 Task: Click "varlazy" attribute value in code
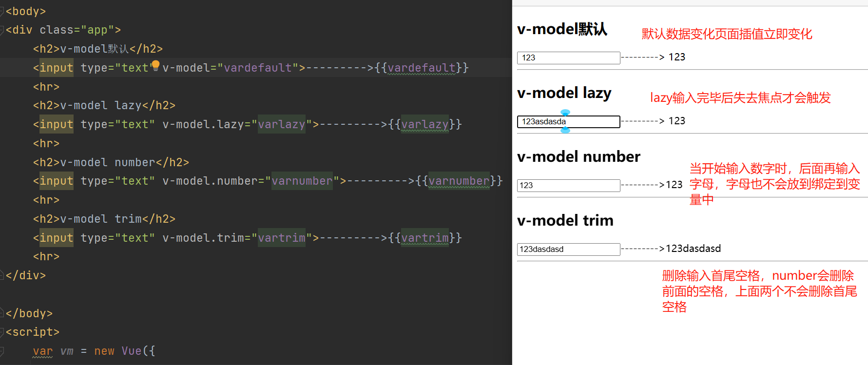[282, 125]
